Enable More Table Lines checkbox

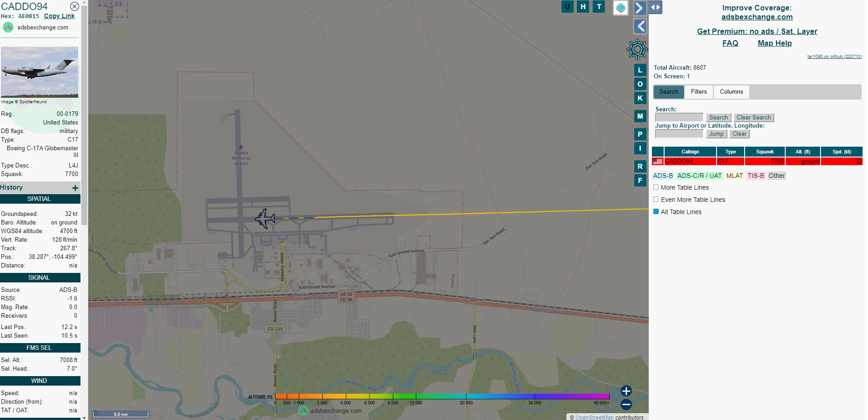click(656, 187)
